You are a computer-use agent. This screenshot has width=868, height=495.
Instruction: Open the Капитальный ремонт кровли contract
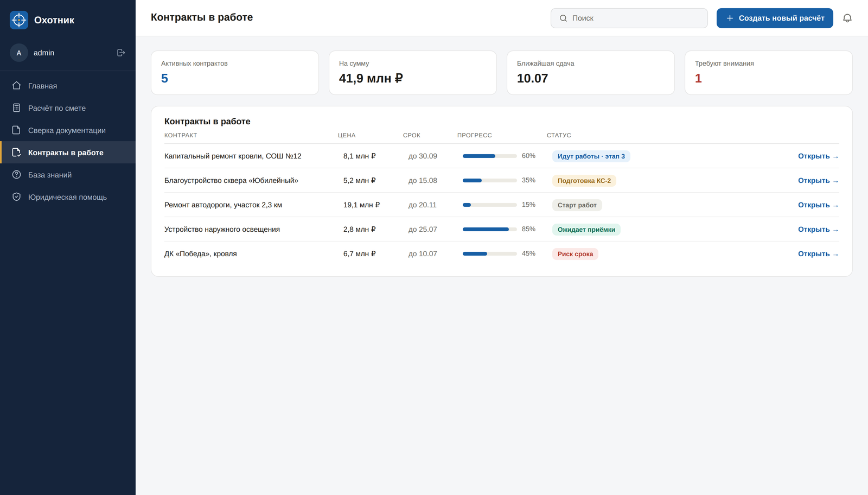pos(818,156)
